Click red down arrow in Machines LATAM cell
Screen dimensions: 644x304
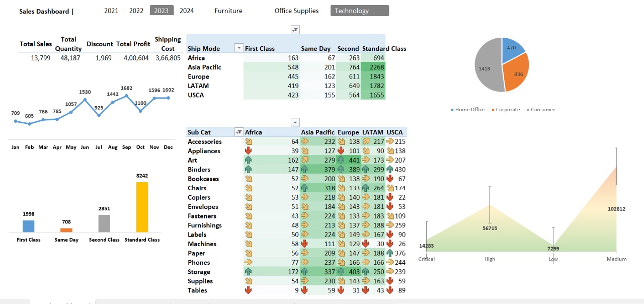366,244
